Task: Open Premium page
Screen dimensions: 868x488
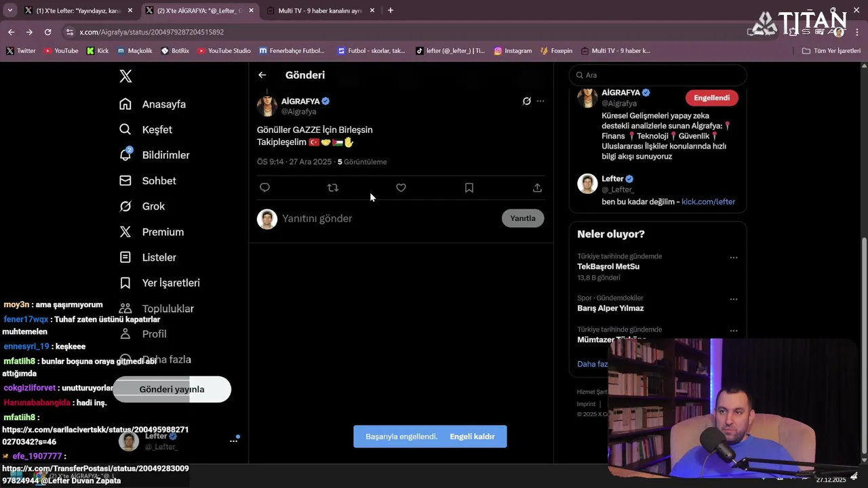Action: click(x=152, y=232)
